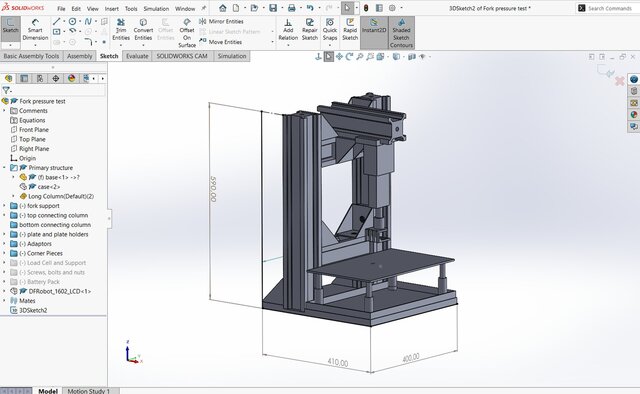Image resolution: width=640 pixels, height=394 pixels.
Task: Toggle Shaded Sketch Contours
Action: click(401, 33)
